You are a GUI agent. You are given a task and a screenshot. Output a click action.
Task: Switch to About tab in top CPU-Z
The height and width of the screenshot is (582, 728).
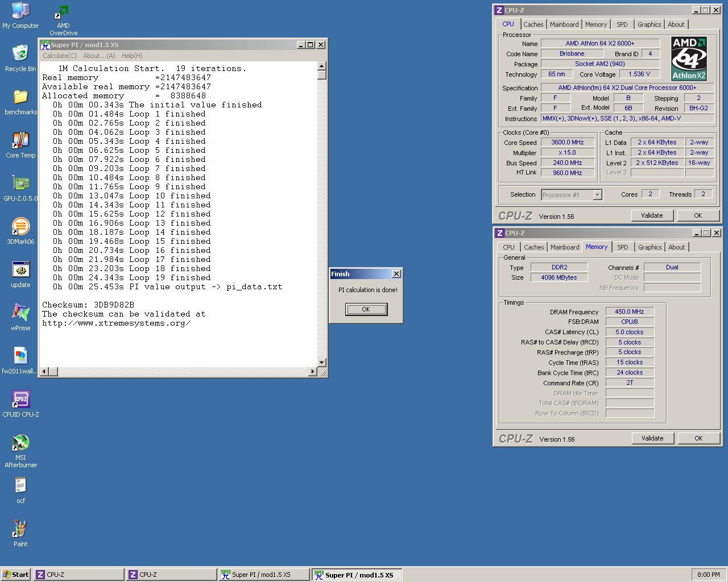676,24
